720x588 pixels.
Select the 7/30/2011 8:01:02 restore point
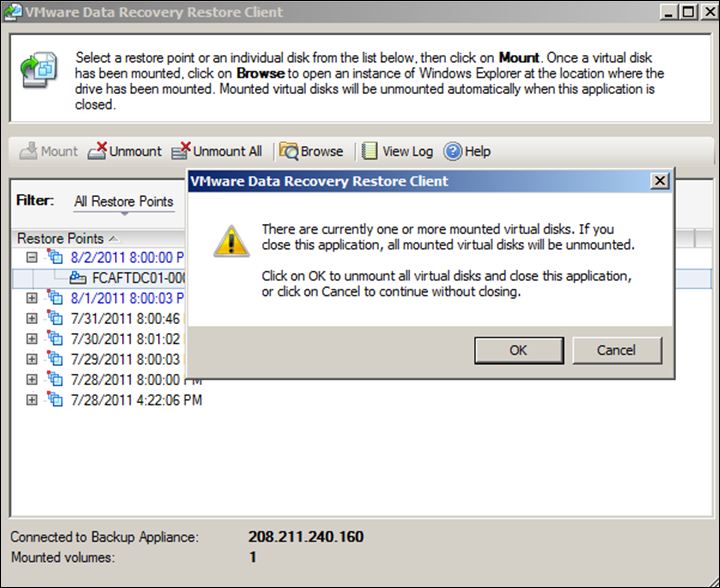pos(125,339)
